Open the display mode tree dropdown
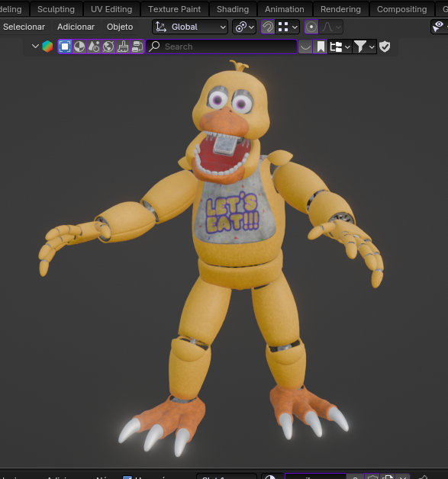Image resolution: width=448 pixels, height=479 pixels. (340, 47)
